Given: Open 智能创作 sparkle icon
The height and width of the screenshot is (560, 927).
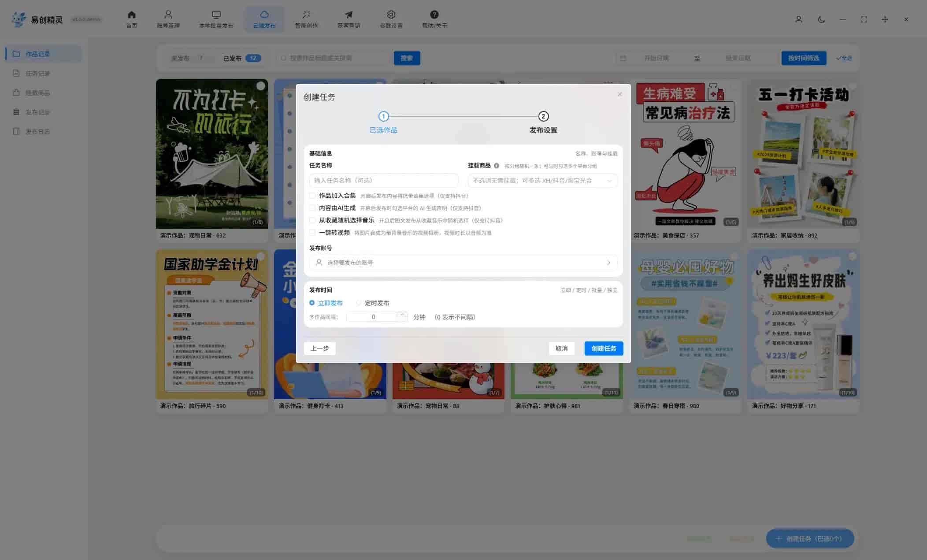Looking at the screenshot, I should point(306,15).
